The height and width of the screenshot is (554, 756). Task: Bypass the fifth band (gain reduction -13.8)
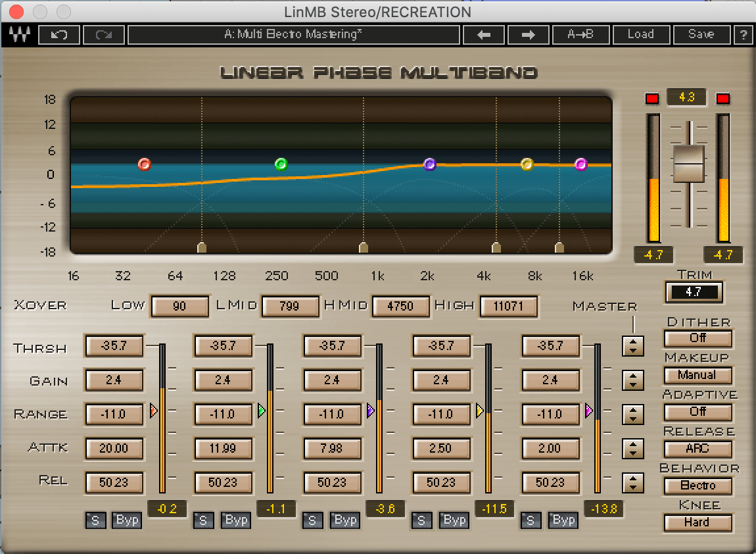click(563, 520)
